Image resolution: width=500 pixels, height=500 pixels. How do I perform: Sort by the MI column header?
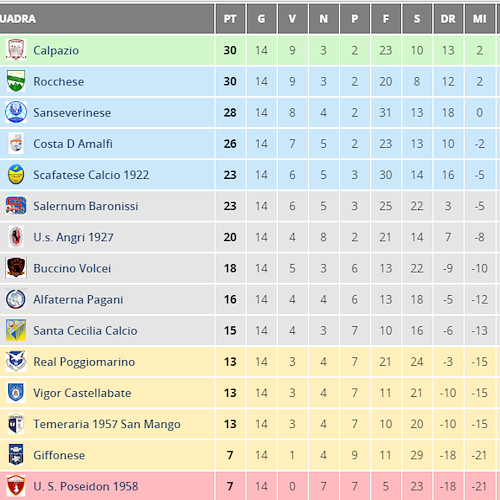[x=479, y=19]
